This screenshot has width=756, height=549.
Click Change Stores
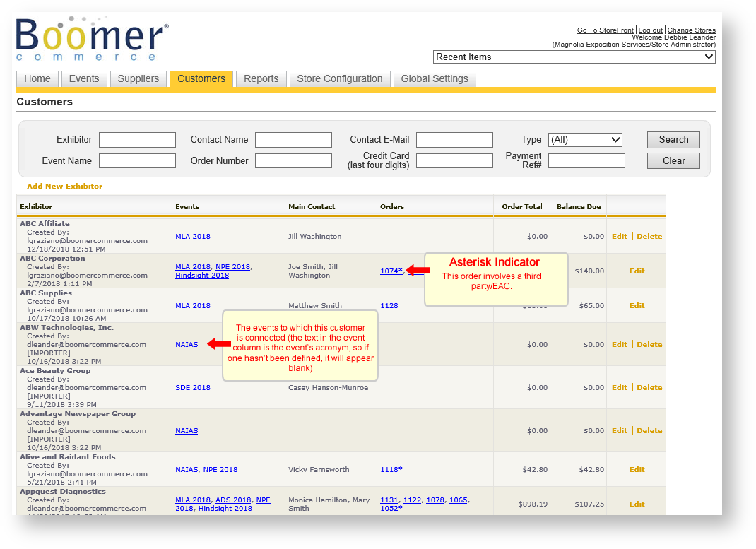point(691,30)
